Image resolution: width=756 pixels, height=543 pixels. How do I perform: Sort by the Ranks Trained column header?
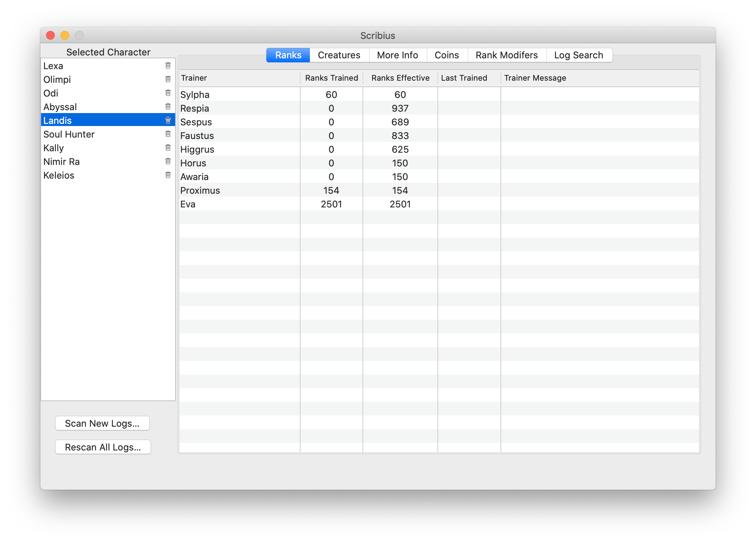coord(331,78)
